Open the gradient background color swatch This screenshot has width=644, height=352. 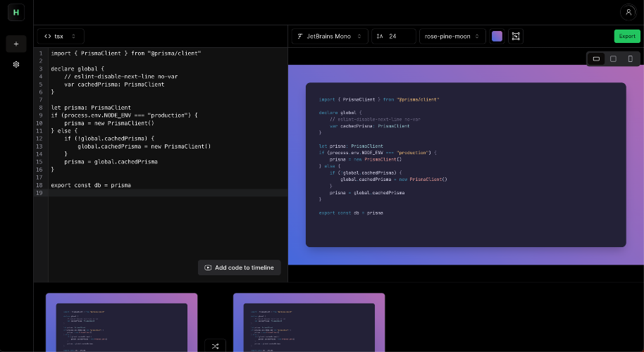pos(497,36)
